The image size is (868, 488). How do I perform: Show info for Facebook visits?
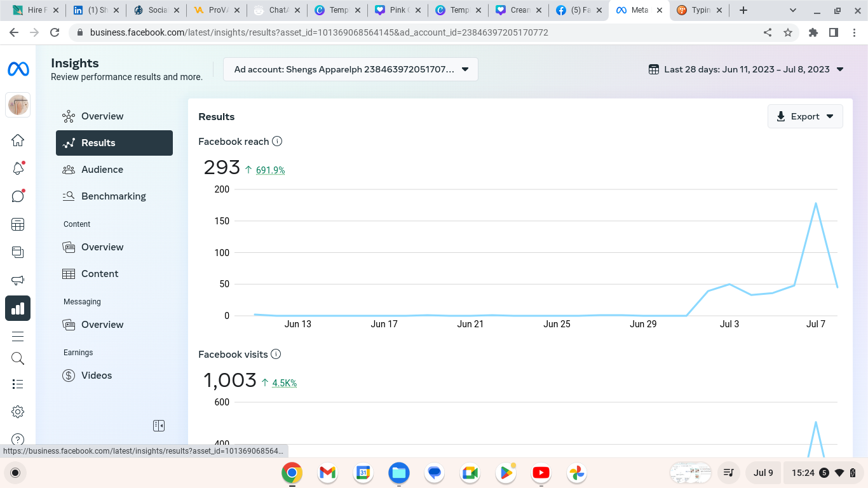click(x=276, y=355)
